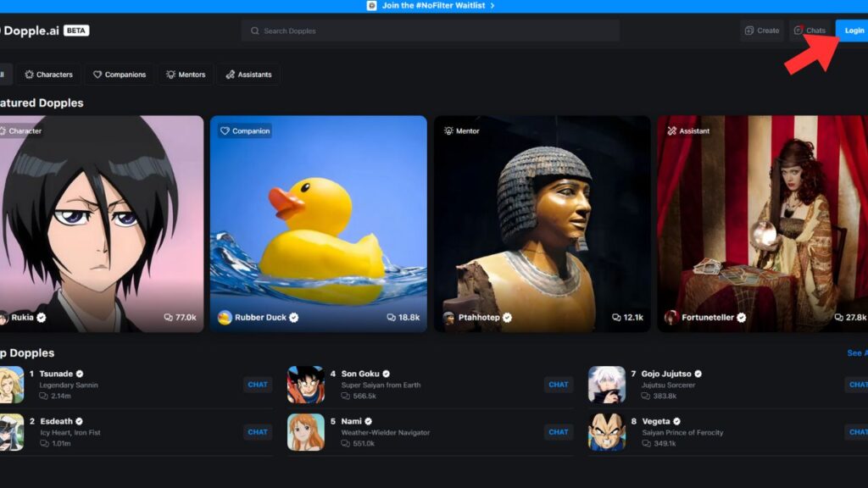Viewport: 868px width, 488px height.
Task: Open the Fortuneteller featured card
Action: click(762, 224)
